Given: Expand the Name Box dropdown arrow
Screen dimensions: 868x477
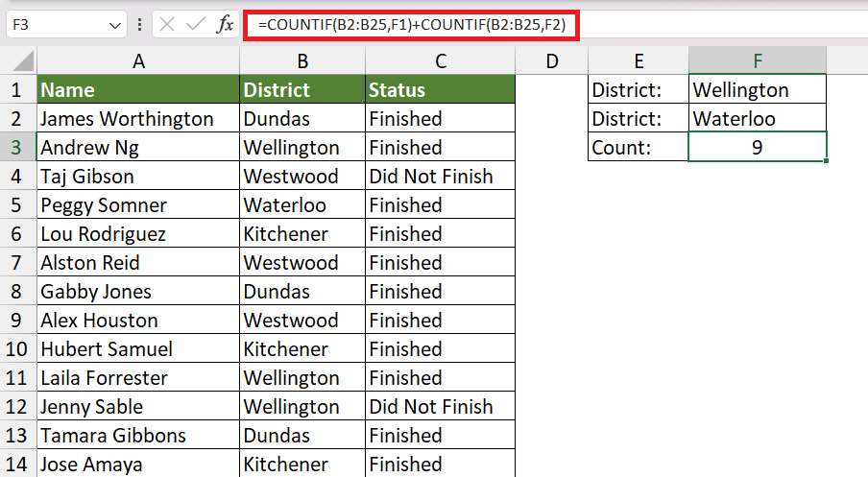Looking at the screenshot, I should [114, 26].
